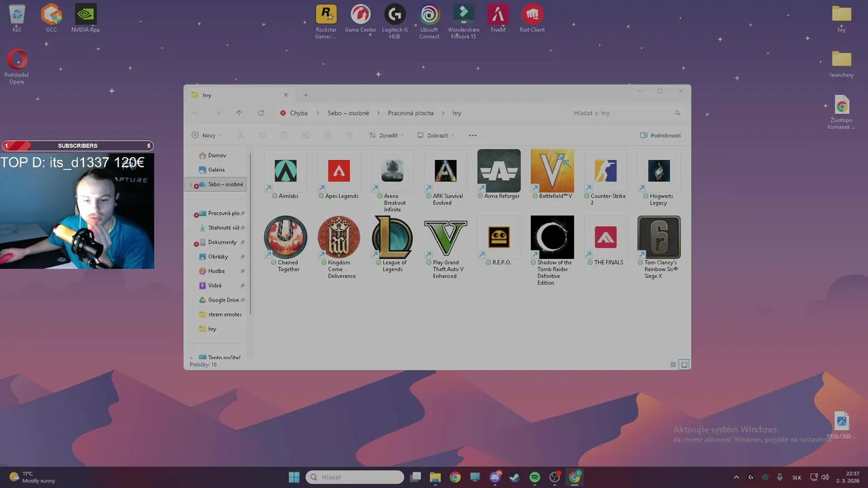The width and height of the screenshot is (868, 488).
Task: Click the taskbar Hľadať search box
Action: [355, 477]
